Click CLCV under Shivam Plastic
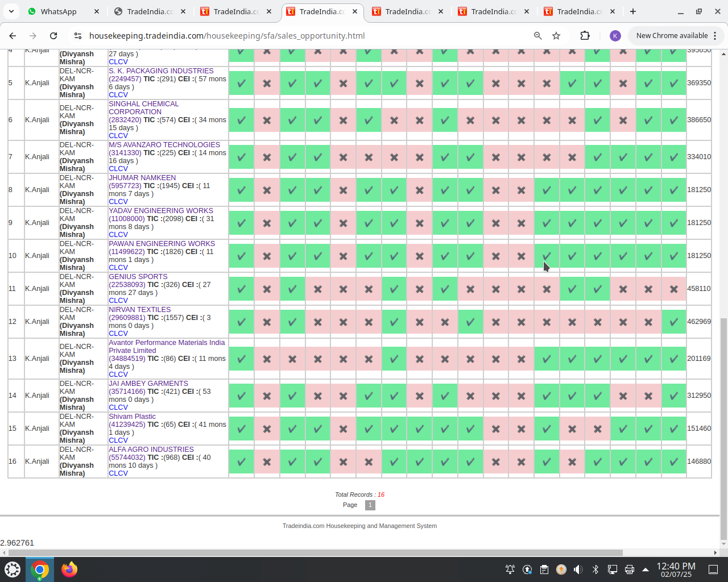 click(x=118, y=440)
